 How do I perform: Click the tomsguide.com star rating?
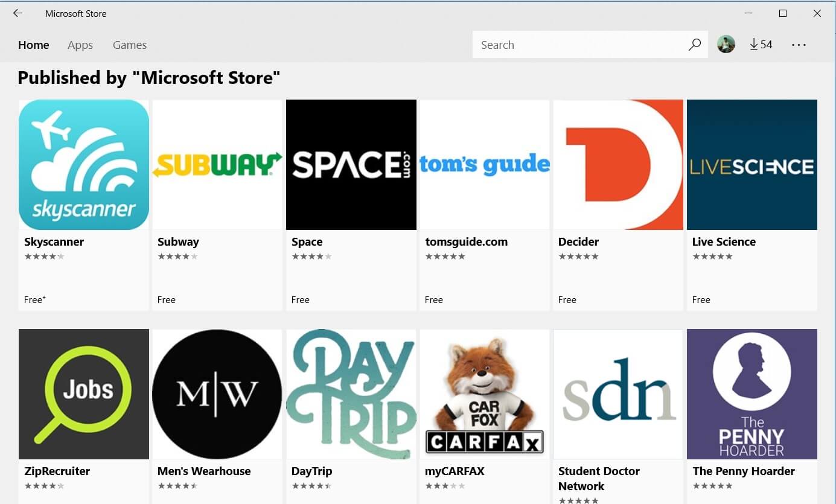coord(445,257)
